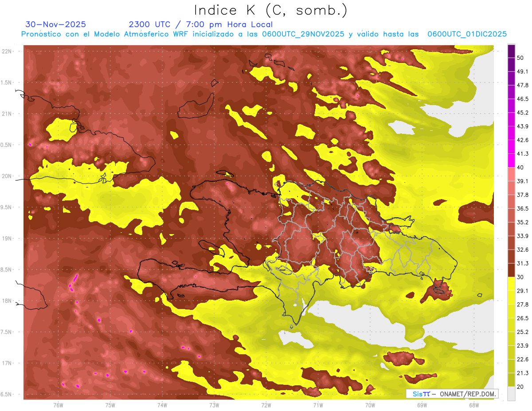Image resolution: width=532 pixels, height=411 pixels.
Task: Select the date text '30-Nov-2025'
Action: pos(56,24)
